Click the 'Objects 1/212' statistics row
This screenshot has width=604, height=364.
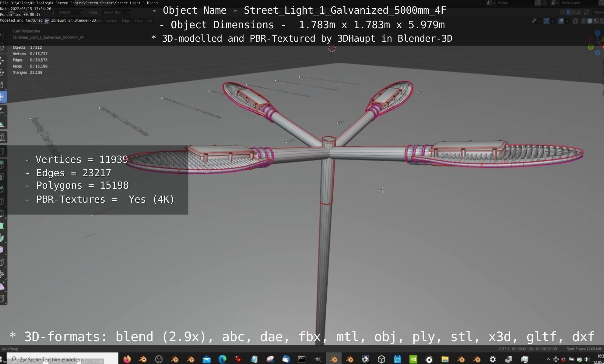tap(27, 47)
